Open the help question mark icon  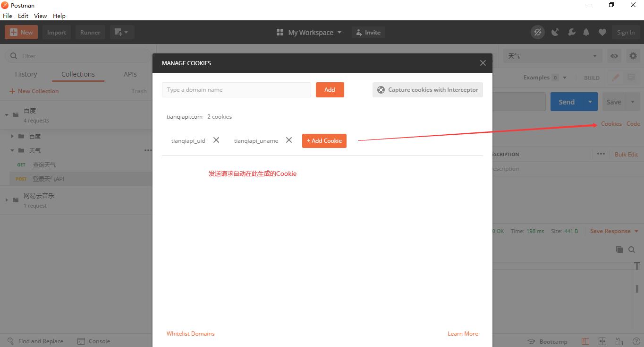click(636, 341)
